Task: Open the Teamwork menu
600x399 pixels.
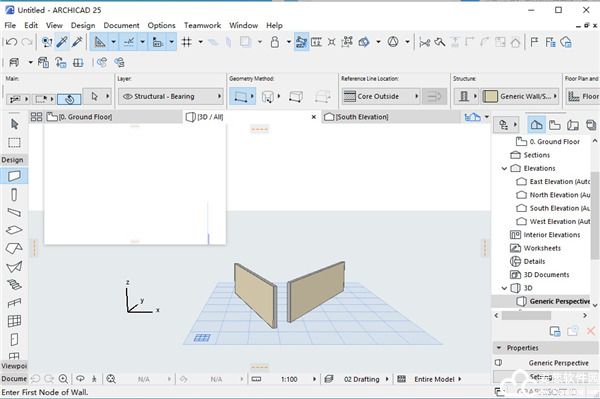Action: [x=202, y=25]
